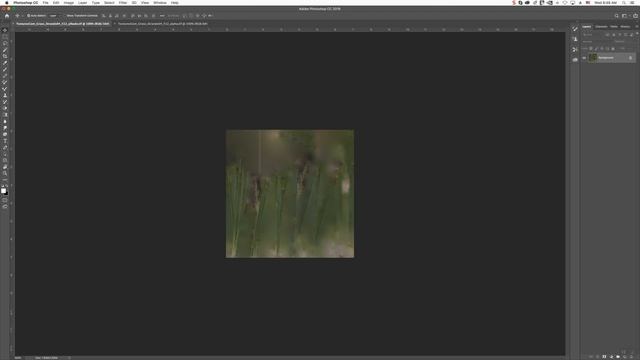Click the small default colors icon
640x360 pixels.
coord(2,185)
